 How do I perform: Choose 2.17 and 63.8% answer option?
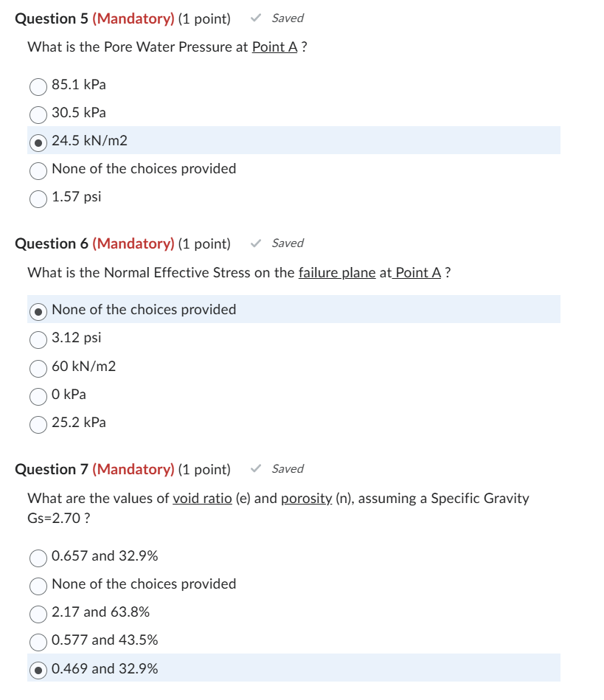click(38, 614)
